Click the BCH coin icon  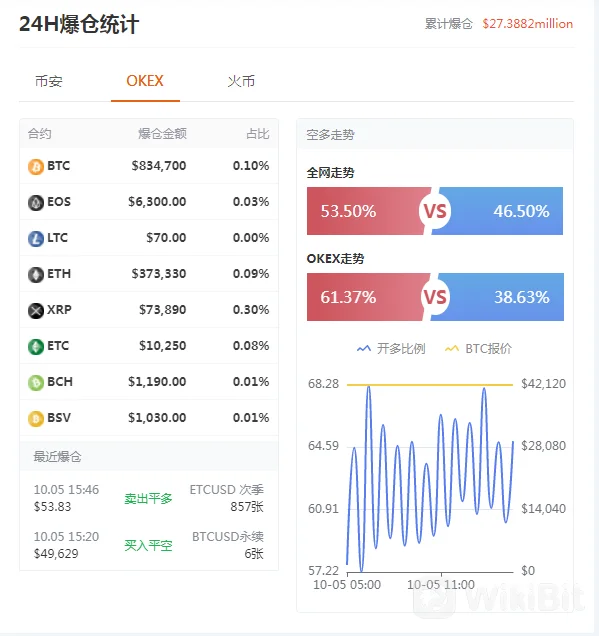click(x=36, y=382)
